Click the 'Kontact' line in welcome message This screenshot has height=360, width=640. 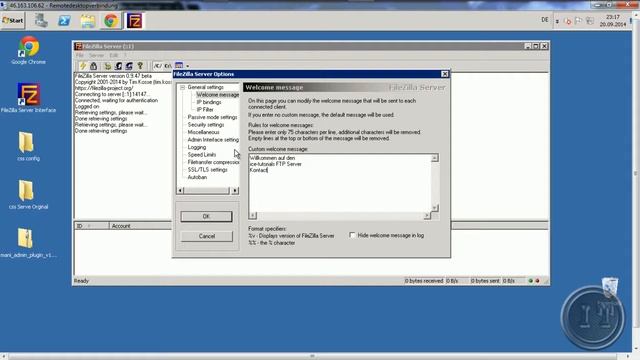(x=258, y=170)
